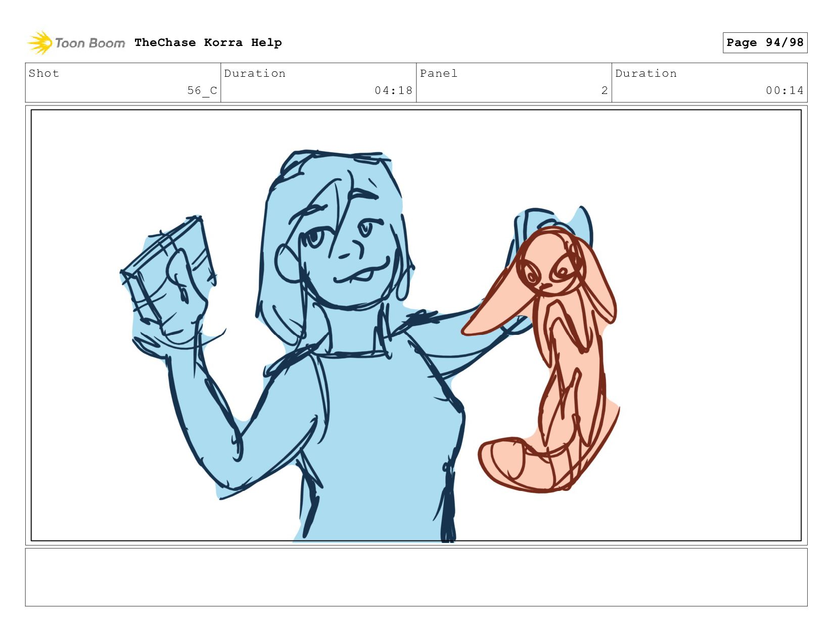834x644 pixels.
Task: Select the shot value '56_C'
Action: click(202, 90)
